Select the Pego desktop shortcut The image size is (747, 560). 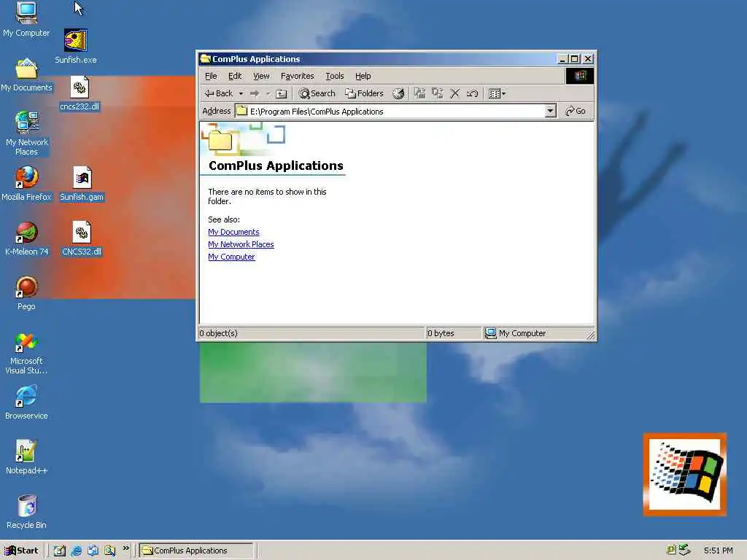tap(26, 293)
